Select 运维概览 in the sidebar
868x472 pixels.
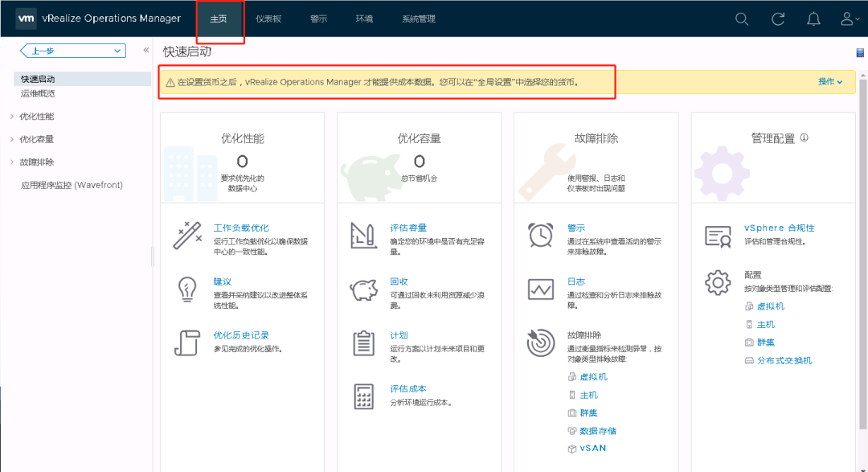pyautogui.click(x=38, y=93)
